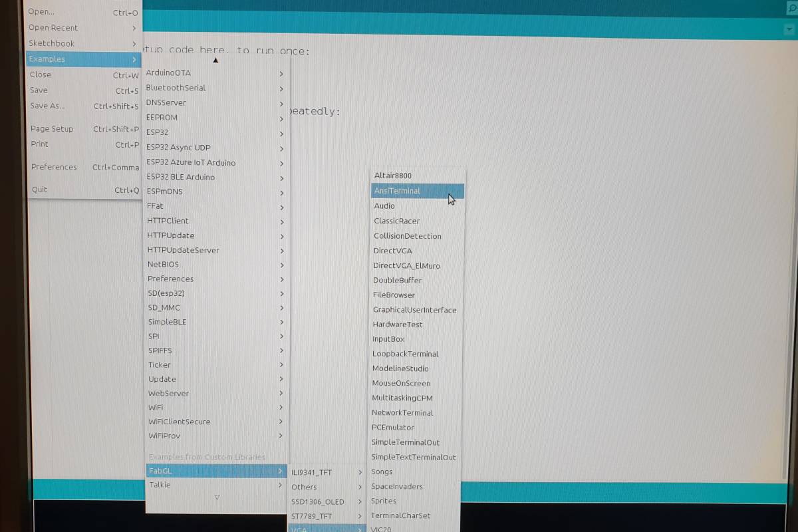
Task: Open Preferences from the File menu
Action: [x=84, y=167]
